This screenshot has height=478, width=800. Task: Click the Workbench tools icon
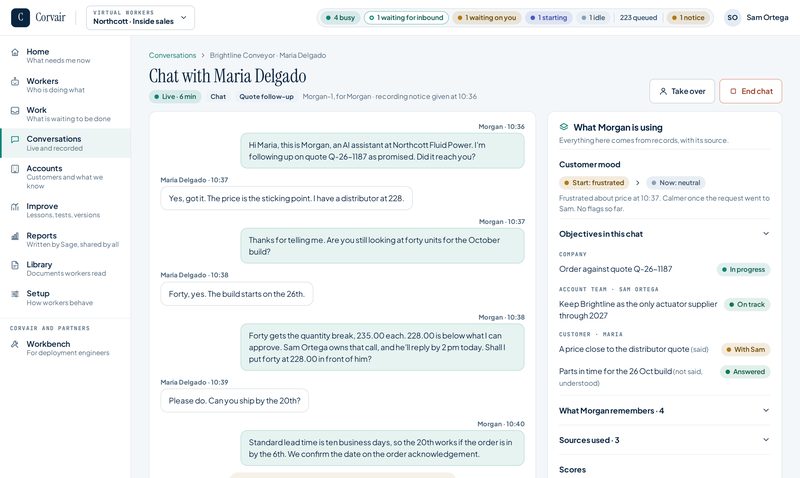[x=15, y=344]
